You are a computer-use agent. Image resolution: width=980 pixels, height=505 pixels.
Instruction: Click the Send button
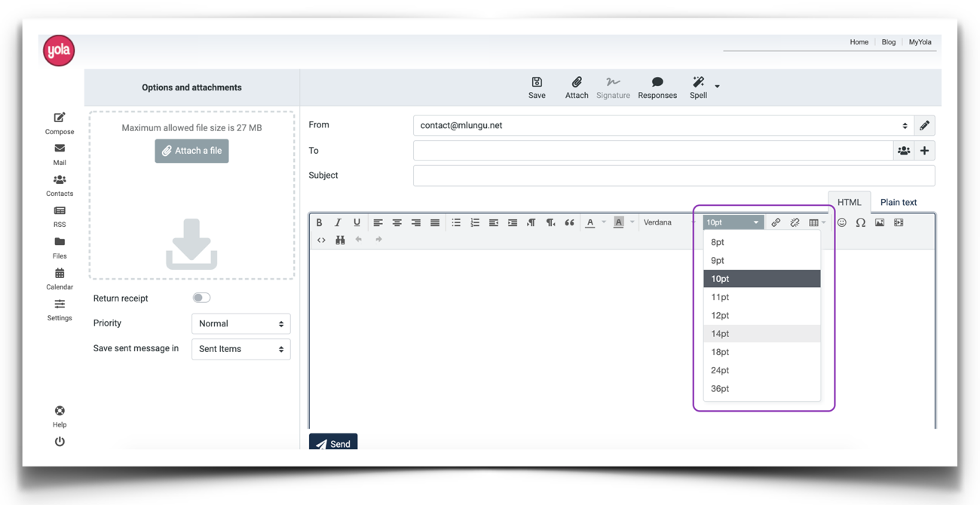(x=333, y=443)
